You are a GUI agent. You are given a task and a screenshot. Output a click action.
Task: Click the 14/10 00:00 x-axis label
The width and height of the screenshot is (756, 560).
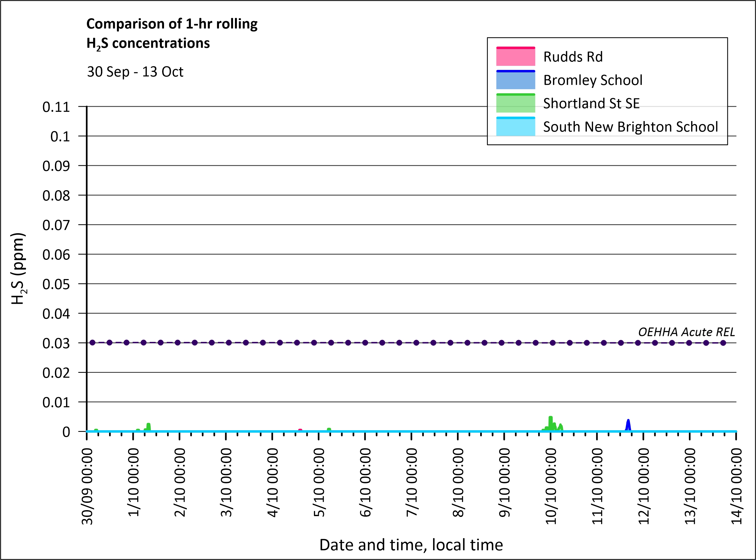[736, 486]
